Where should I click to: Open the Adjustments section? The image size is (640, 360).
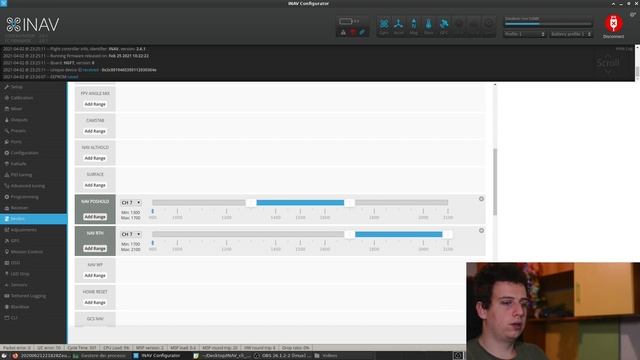coord(33,230)
